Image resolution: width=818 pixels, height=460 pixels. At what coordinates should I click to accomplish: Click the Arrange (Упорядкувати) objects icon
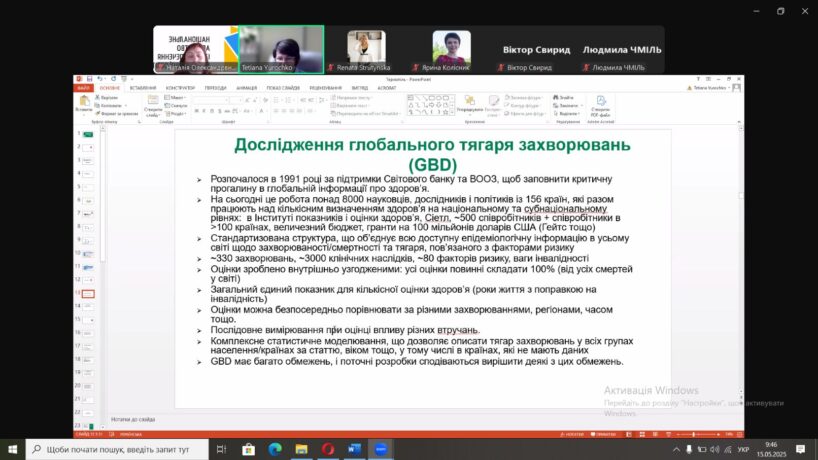coord(468,104)
